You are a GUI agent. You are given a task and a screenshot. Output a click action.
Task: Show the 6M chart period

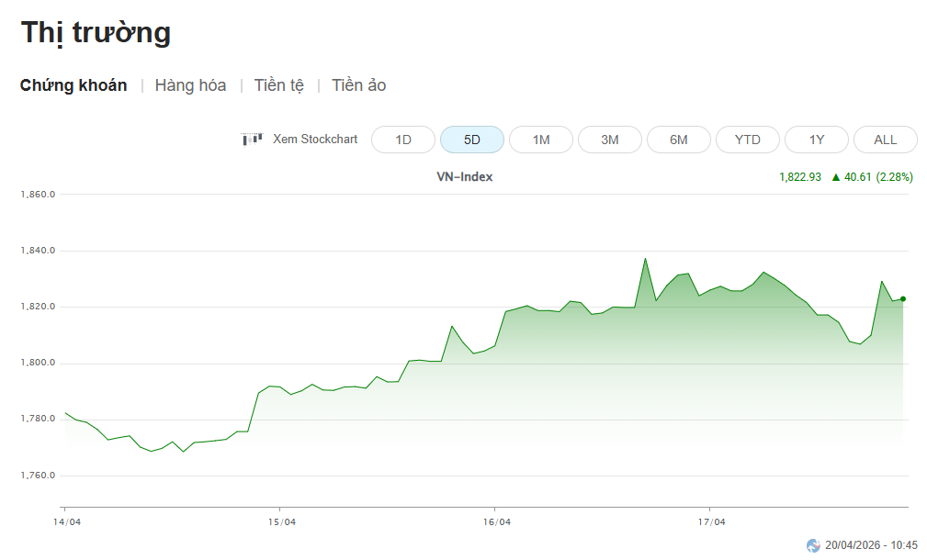point(679,140)
